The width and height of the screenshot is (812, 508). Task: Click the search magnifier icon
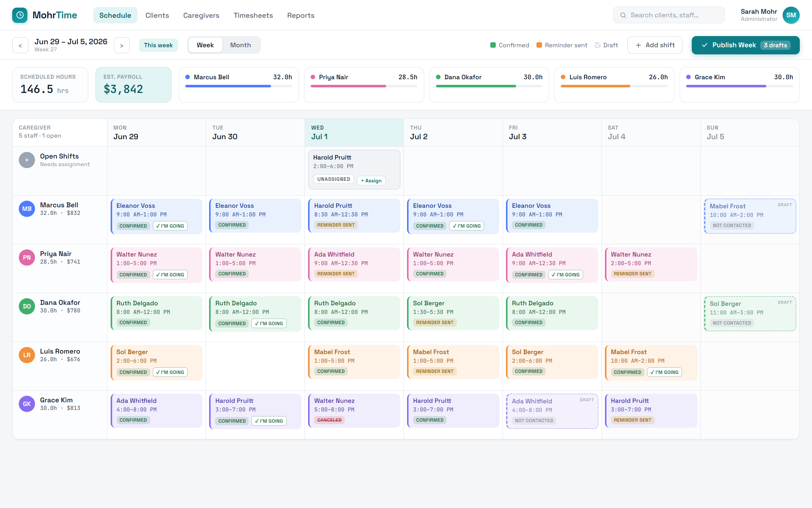pos(623,15)
